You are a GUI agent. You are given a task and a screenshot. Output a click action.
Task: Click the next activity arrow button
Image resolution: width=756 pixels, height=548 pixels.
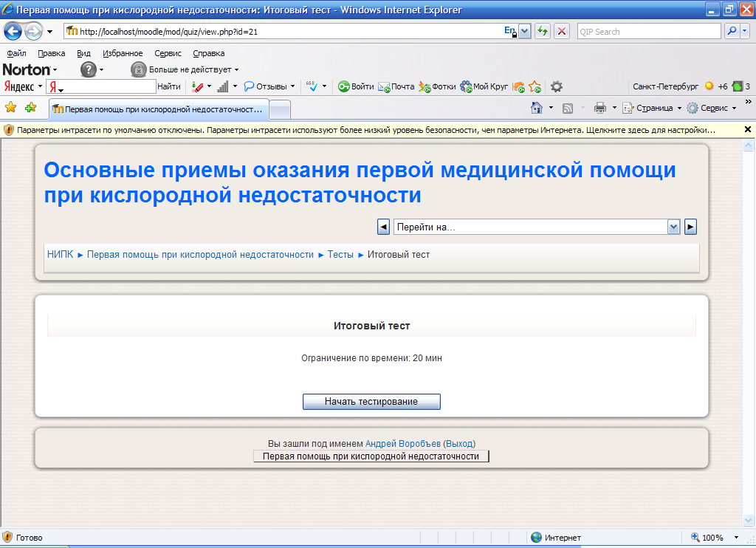pos(690,227)
